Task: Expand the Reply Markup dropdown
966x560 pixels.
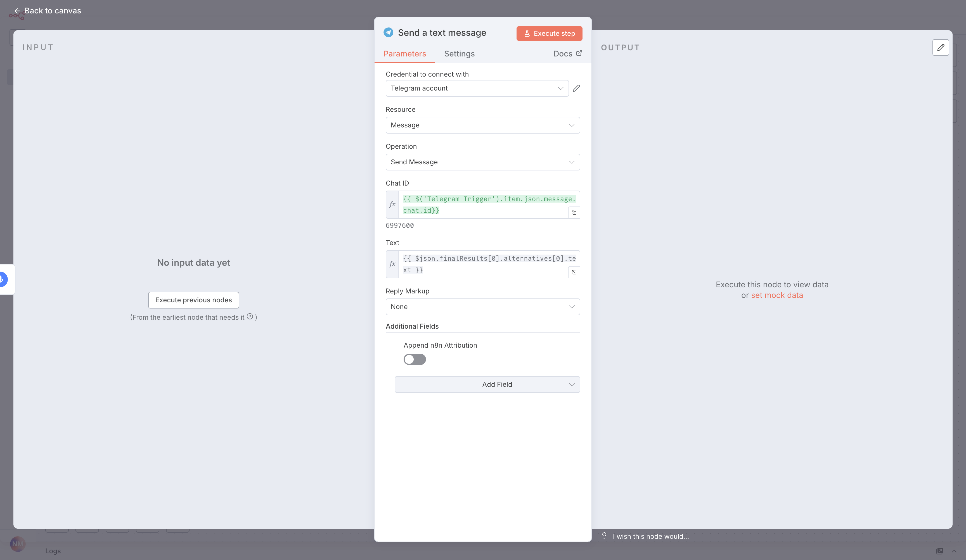Action: [482, 307]
